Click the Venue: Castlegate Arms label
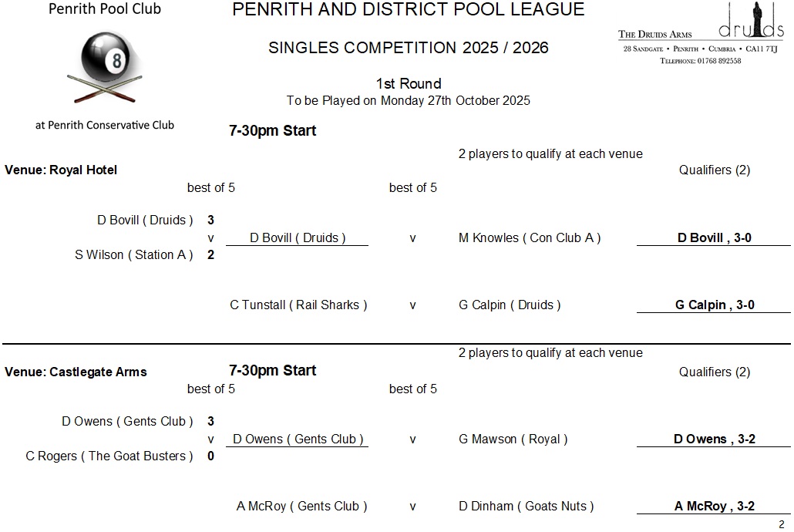 coord(76,372)
